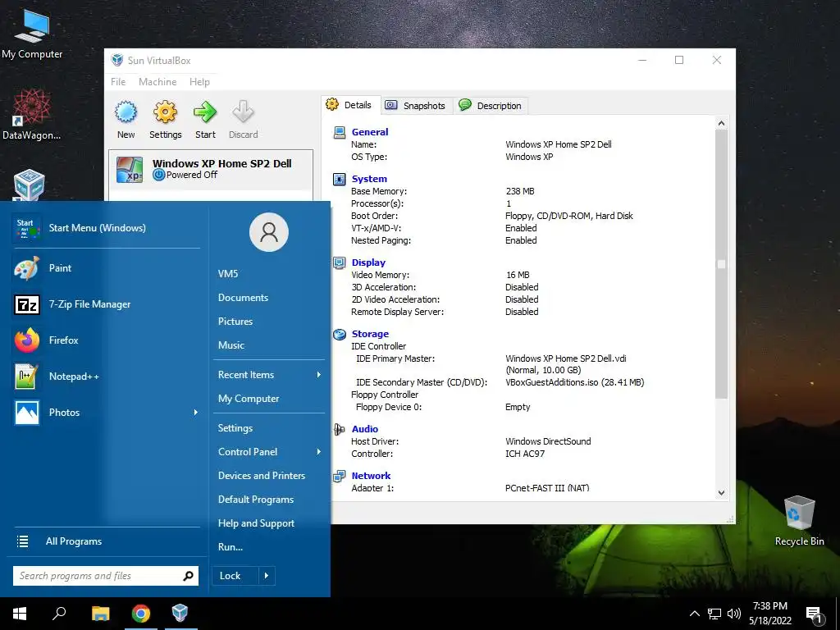Open the Pictures folder
Viewport: 840px width, 630px height.
tap(235, 322)
